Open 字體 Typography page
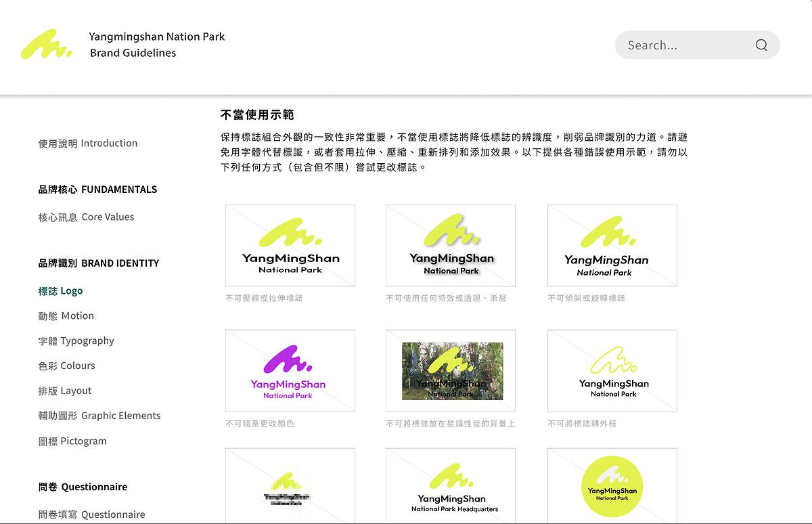This screenshot has width=812, height=524. coord(76,341)
